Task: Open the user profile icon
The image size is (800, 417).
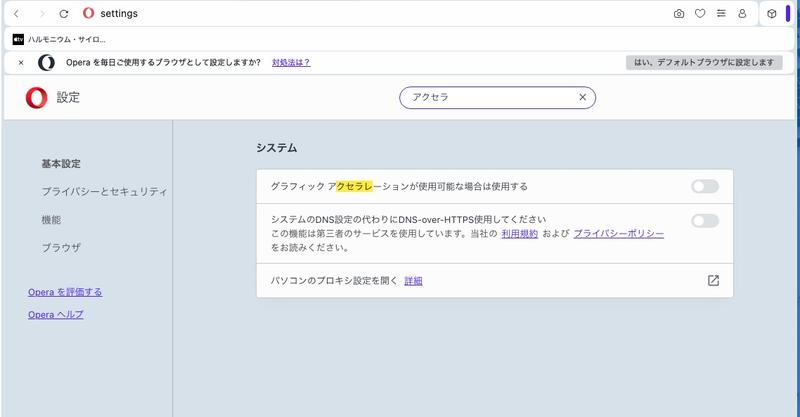Action: point(742,14)
